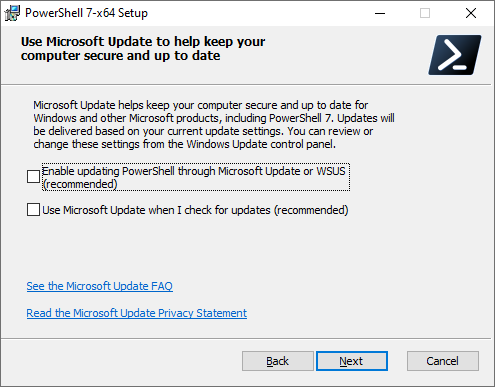Tick the Use Microsoft Update when checking checkbox

click(x=33, y=210)
